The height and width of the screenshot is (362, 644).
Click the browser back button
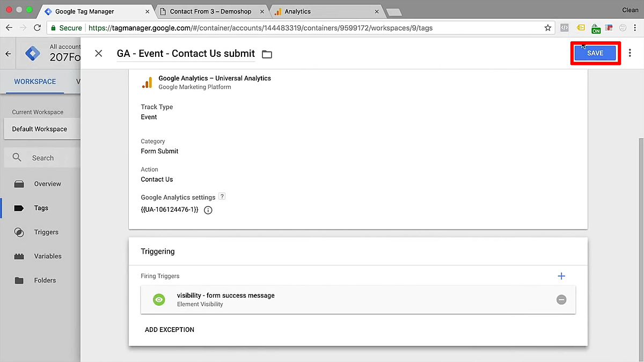point(9,28)
